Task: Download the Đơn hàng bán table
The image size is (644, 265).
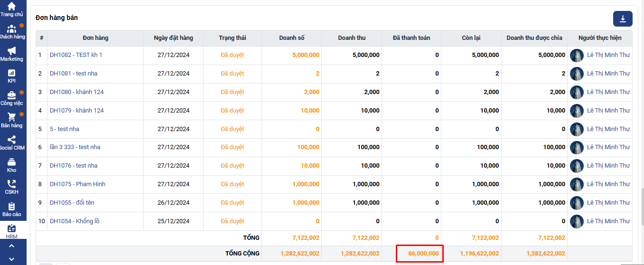Action: pyautogui.click(x=623, y=19)
